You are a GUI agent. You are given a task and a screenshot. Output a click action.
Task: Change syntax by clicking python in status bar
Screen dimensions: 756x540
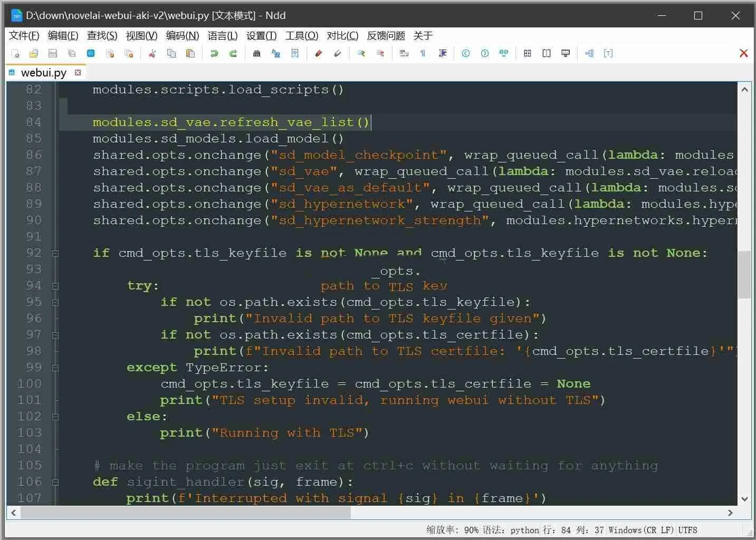pos(524,530)
